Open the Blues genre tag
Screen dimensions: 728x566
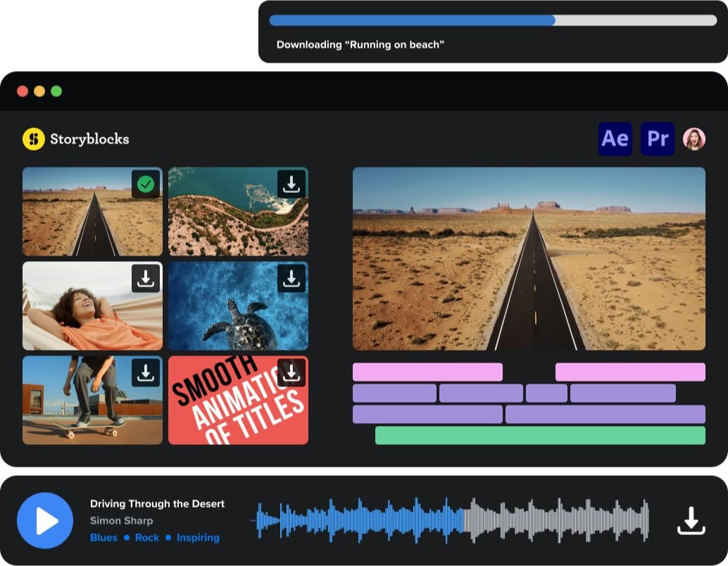pyautogui.click(x=103, y=537)
